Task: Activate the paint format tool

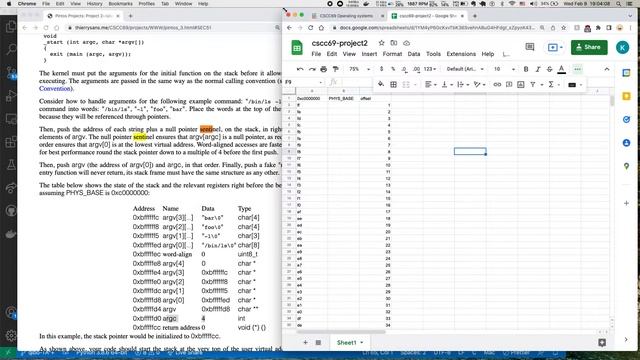Action: (336, 69)
